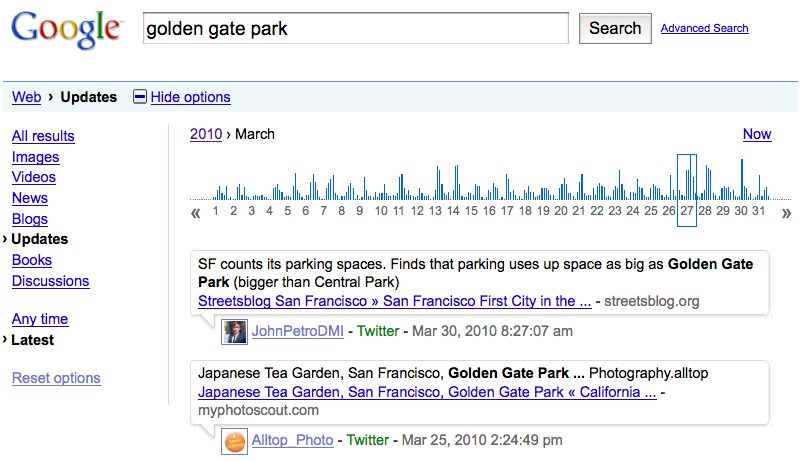Image resolution: width=800 pixels, height=461 pixels.
Task: Click in the search query box
Action: [x=355, y=28]
